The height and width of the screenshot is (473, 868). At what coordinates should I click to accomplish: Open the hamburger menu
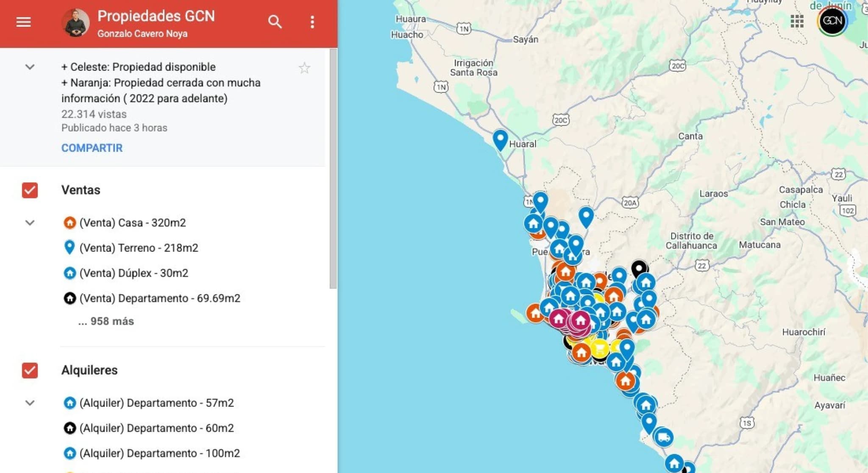(23, 22)
